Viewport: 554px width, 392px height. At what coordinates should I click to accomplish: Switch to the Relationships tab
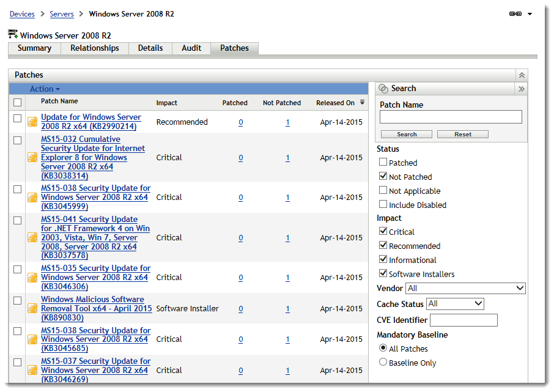[94, 48]
